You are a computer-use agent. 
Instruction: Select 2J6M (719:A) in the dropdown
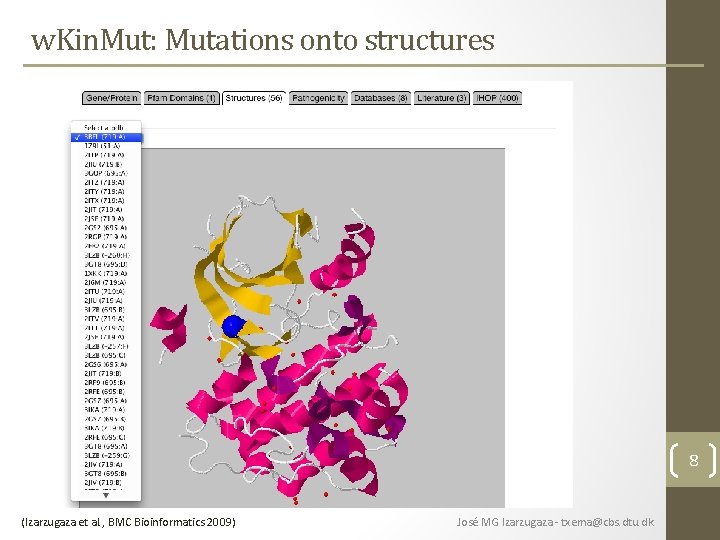click(x=105, y=282)
